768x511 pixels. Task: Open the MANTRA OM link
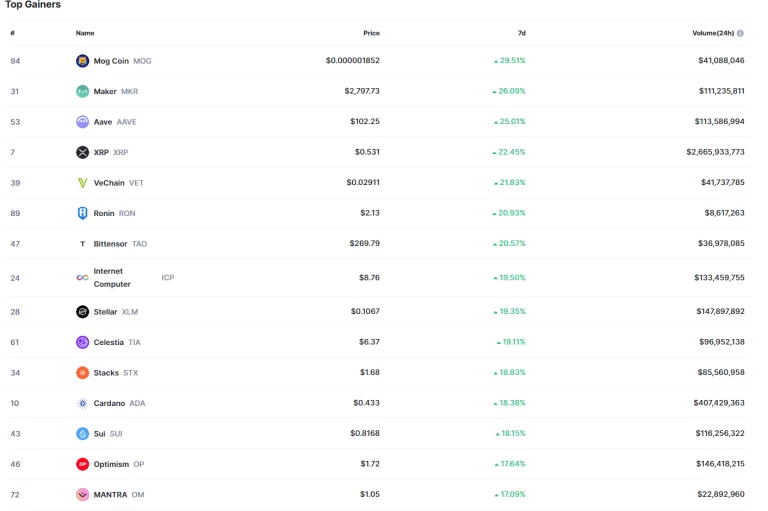coord(111,494)
